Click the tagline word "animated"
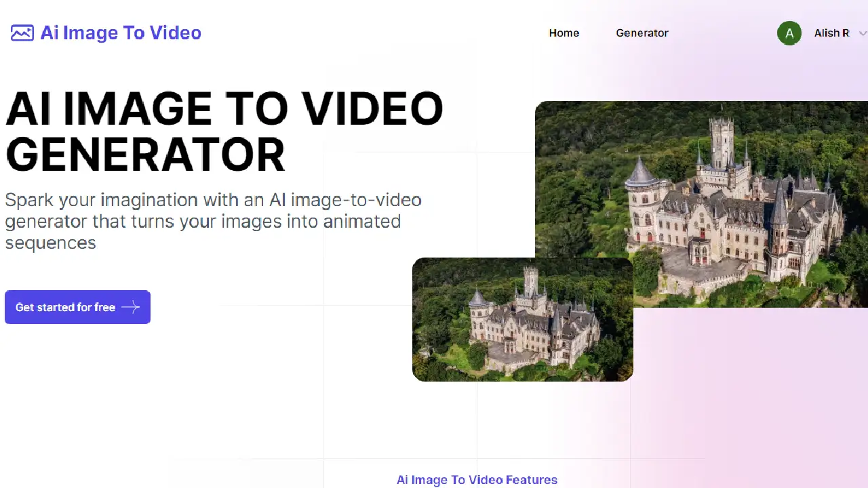The height and width of the screenshot is (488, 868). (362, 221)
